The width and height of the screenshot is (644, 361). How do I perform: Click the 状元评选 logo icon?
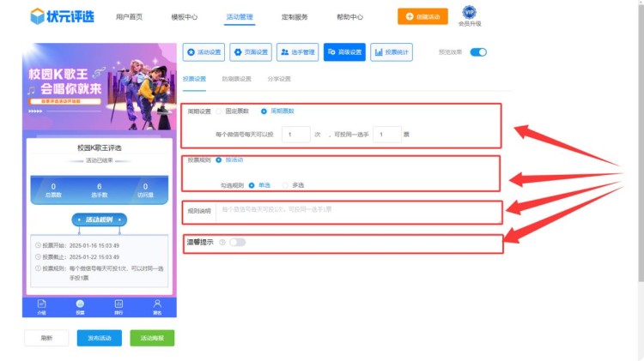37,15
